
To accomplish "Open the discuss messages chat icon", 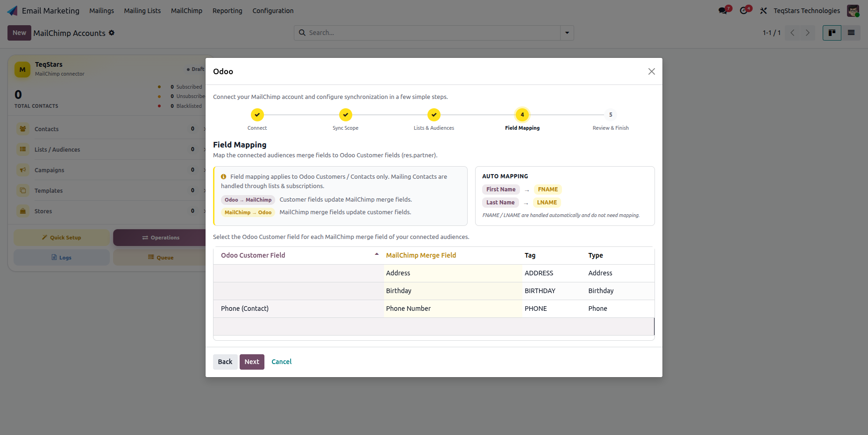I will coord(723,11).
